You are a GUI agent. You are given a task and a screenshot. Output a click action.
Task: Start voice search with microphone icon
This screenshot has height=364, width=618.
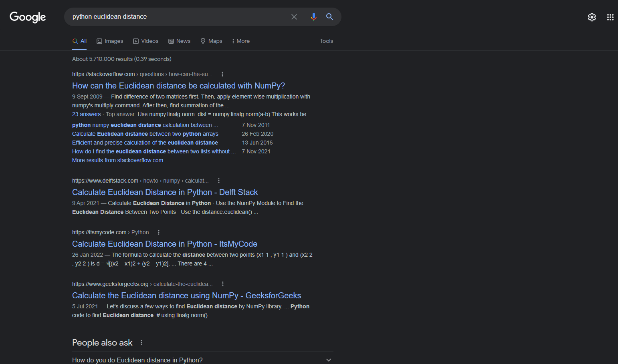[314, 17]
